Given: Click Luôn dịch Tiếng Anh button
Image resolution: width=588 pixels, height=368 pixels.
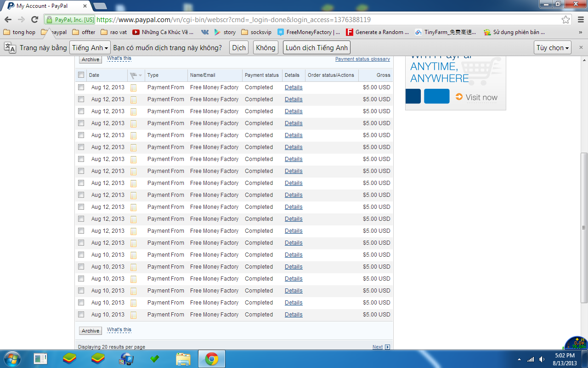Looking at the screenshot, I should click(x=317, y=48).
